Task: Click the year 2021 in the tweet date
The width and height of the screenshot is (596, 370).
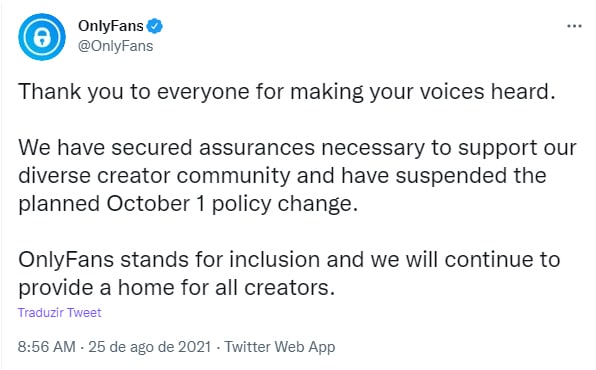Action: click(x=195, y=347)
